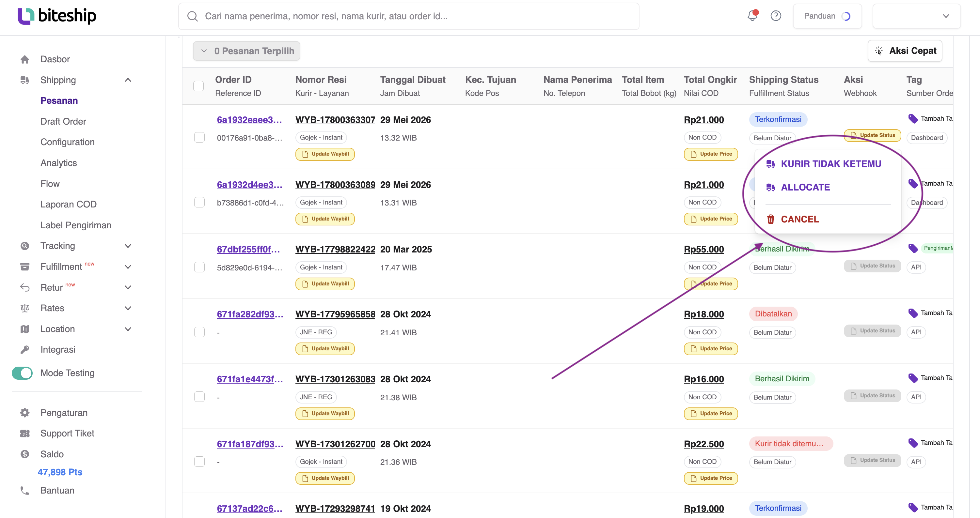Click the search magnifier icon
The image size is (980, 518).
pyautogui.click(x=193, y=16)
